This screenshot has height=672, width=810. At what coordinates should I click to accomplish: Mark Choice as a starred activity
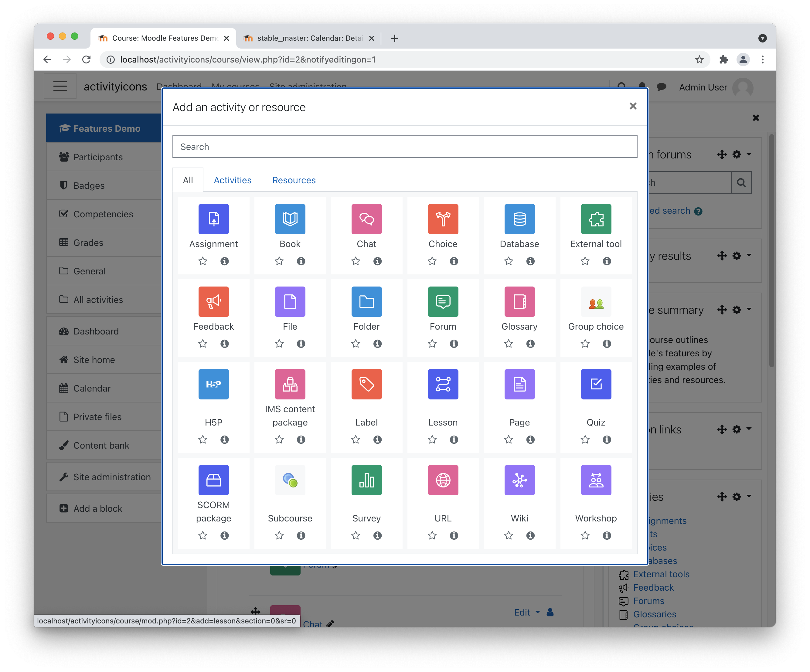(432, 261)
